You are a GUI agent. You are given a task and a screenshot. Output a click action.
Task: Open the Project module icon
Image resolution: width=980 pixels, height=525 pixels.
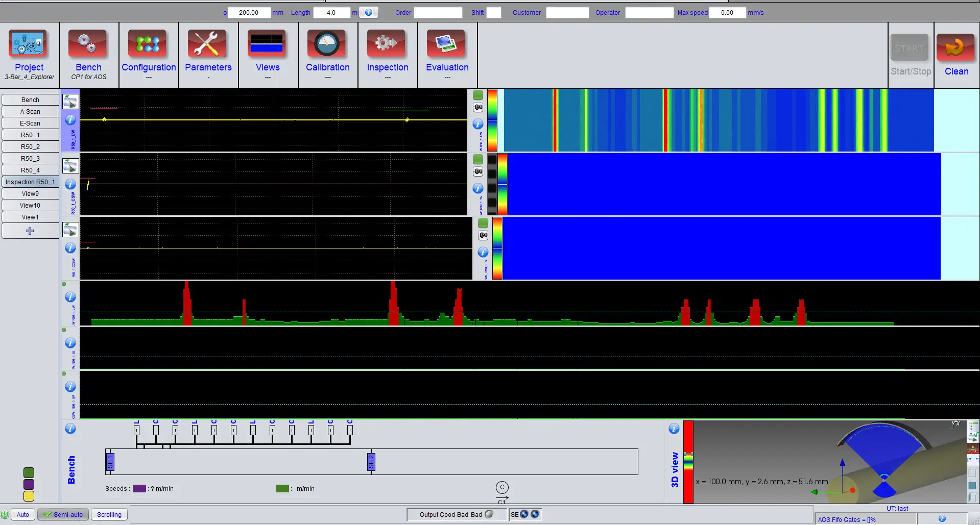tap(29, 44)
